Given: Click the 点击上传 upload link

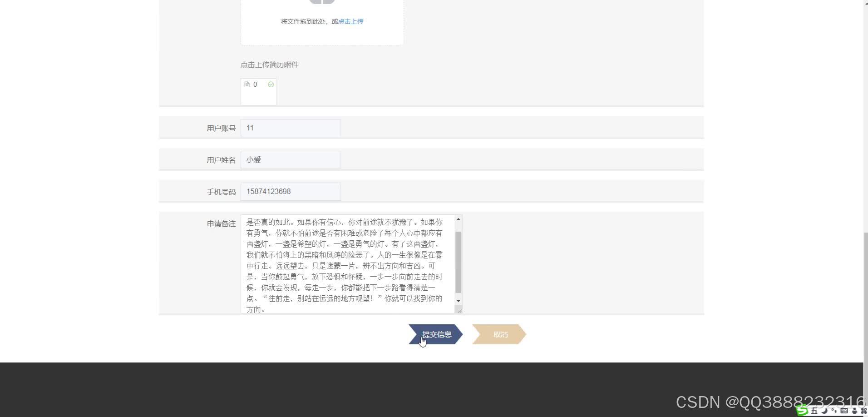Looking at the screenshot, I should point(350,21).
